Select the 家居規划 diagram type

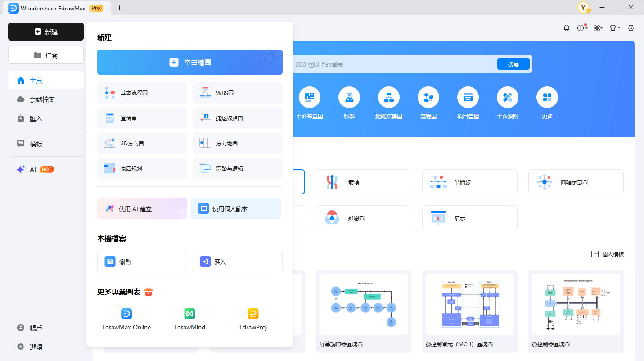click(x=142, y=168)
